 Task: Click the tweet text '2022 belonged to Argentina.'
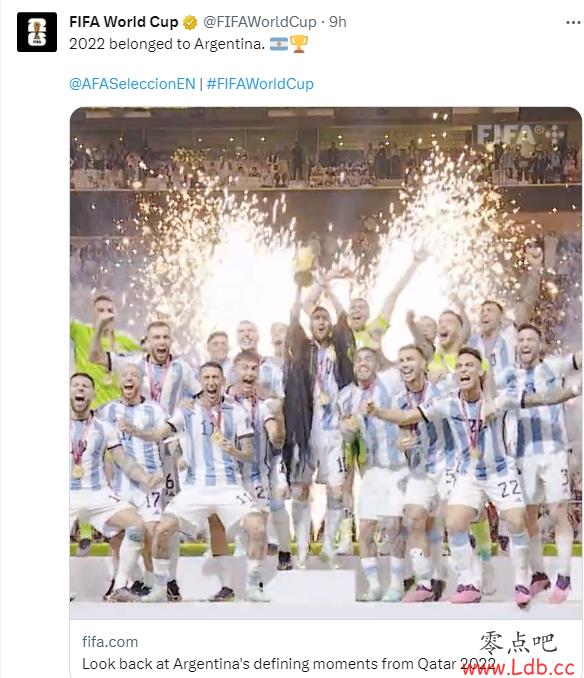coord(167,44)
